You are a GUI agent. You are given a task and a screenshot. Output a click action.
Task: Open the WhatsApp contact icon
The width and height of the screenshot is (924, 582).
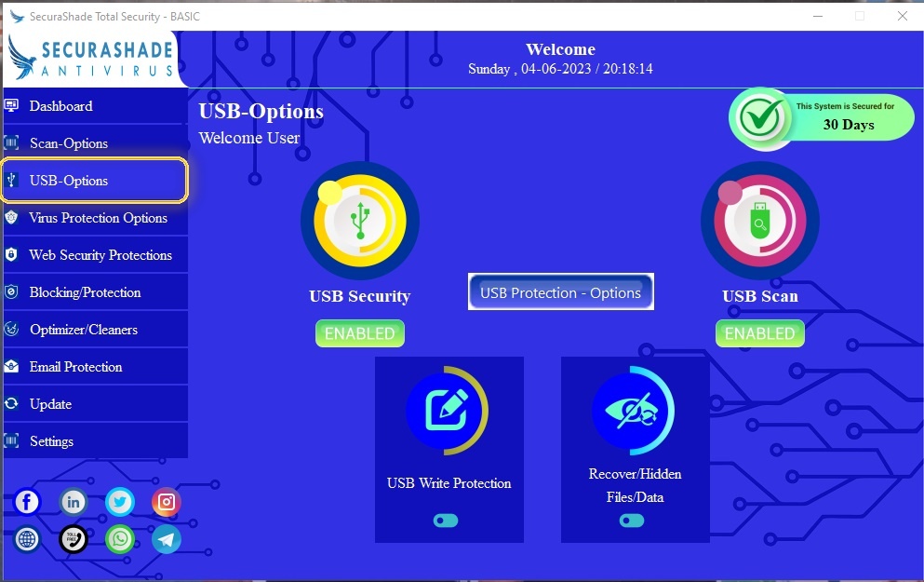(x=120, y=539)
